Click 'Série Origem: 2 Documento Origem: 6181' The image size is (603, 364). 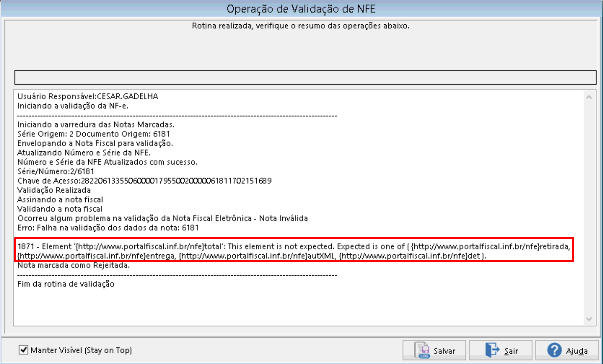94,134
